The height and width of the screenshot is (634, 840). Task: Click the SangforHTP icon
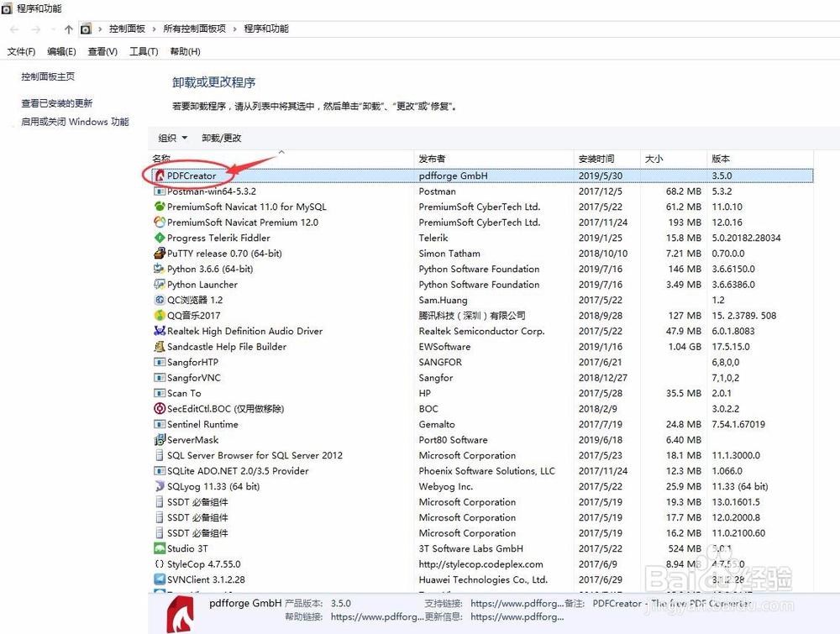(x=160, y=362)
